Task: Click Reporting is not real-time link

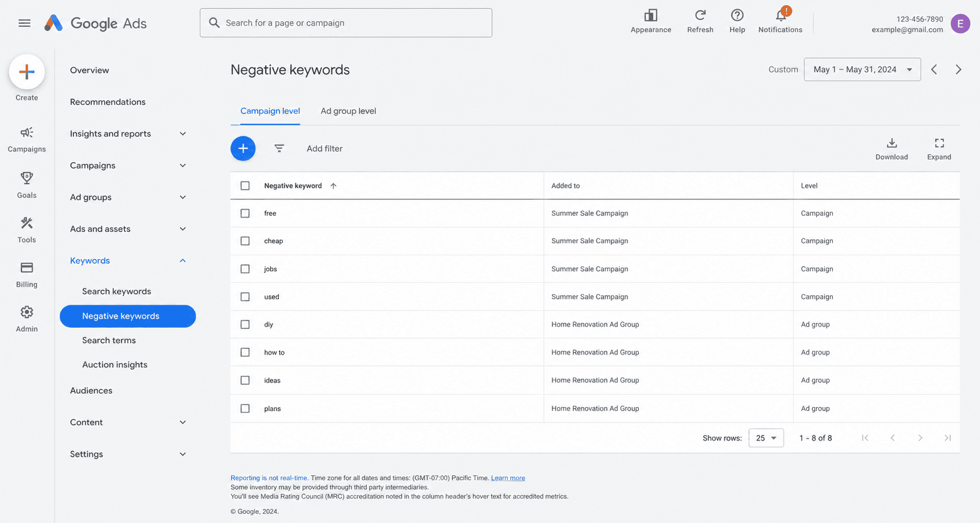Action: [269, 478]
